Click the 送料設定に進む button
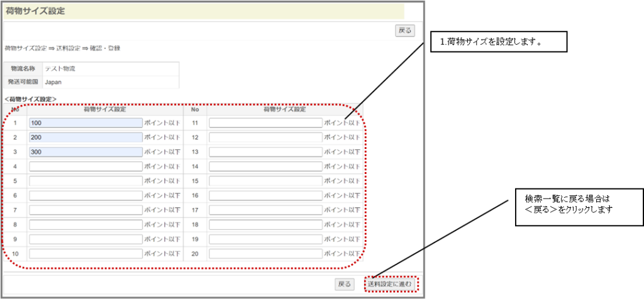The width and height of the screenshot is (644, 299). [x=391, y=284]
